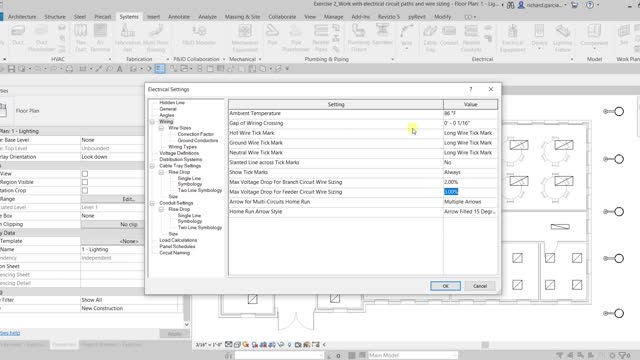
Task: Open the Wire tool dropdown arrow
Action: (406, 49)
